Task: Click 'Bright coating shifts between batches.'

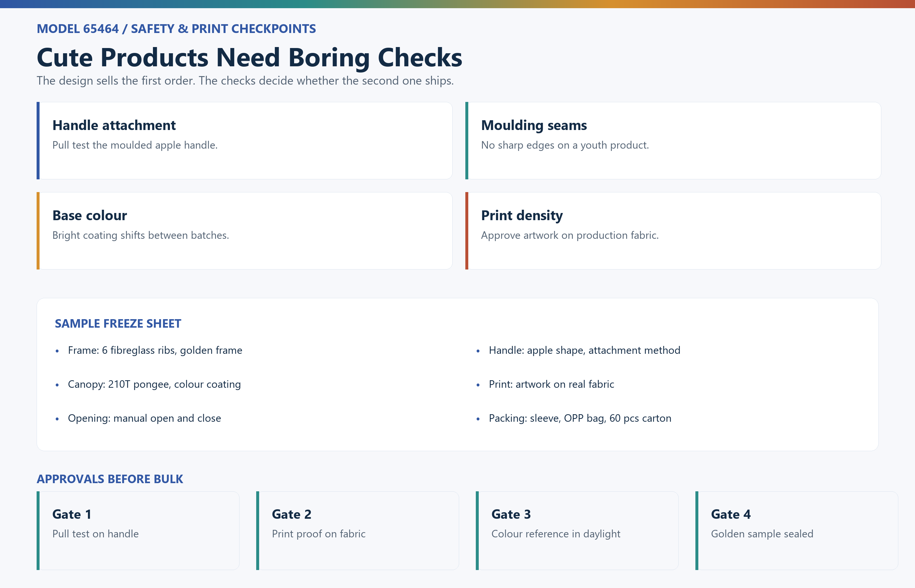Action: pos(141,235)
